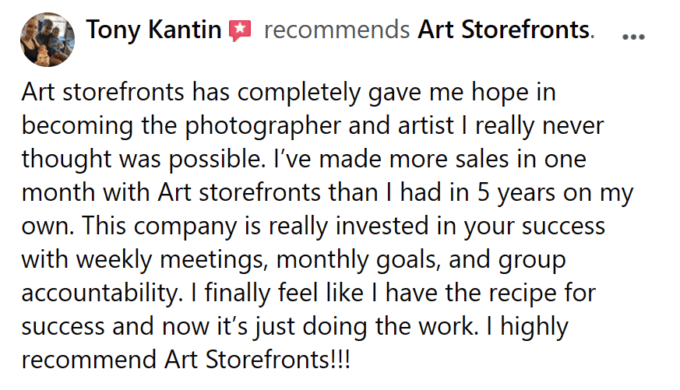
Task: Open the three-dot post options menu
Action: point(634,37)
